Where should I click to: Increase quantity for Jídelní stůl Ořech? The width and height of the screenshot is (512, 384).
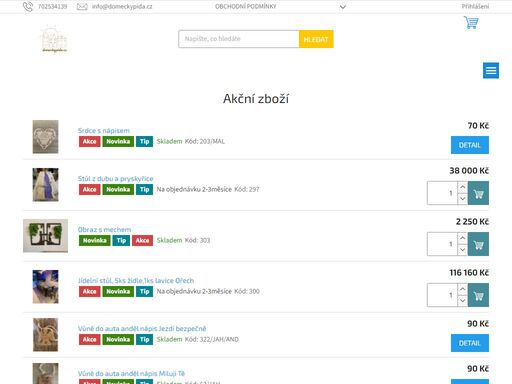click(462, 289)
